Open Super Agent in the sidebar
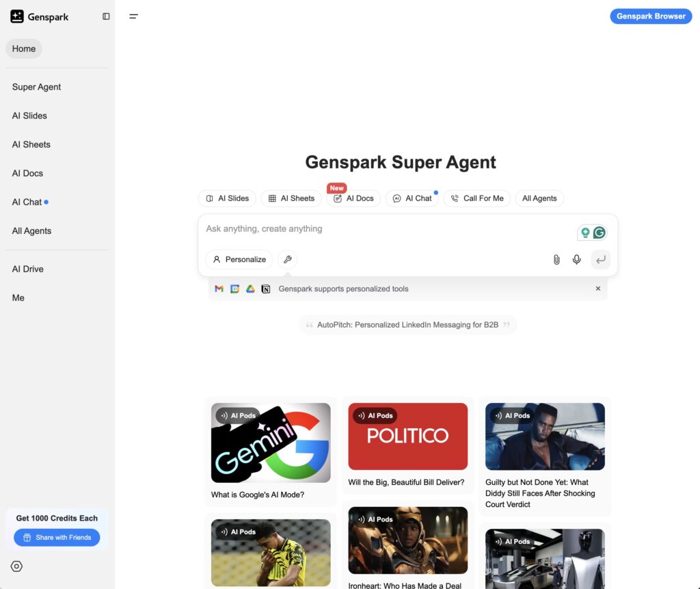This screenshot has height=589, width=700. (x=37, y=87)
